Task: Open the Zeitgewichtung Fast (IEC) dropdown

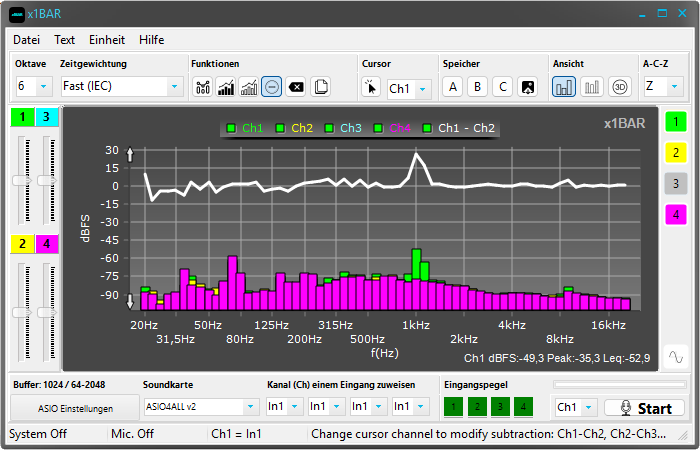Action: [x=122, y=86]
